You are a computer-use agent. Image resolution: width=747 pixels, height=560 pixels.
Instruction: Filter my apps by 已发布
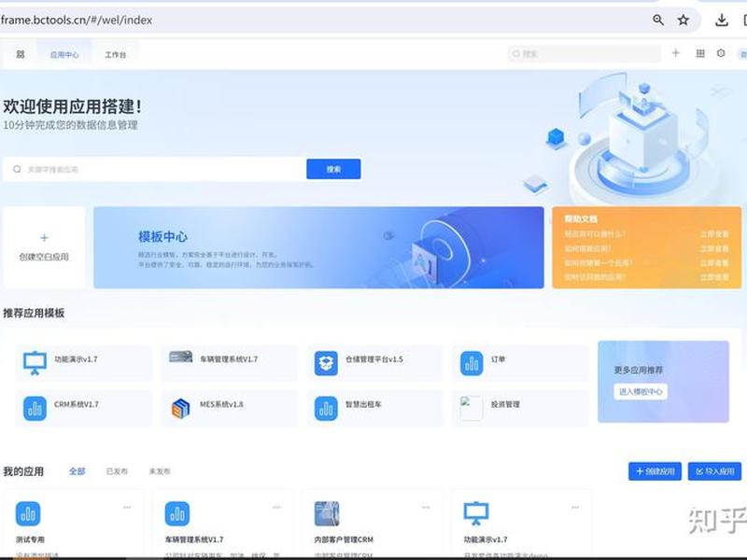pyautogui.click(x=117, y=471)
